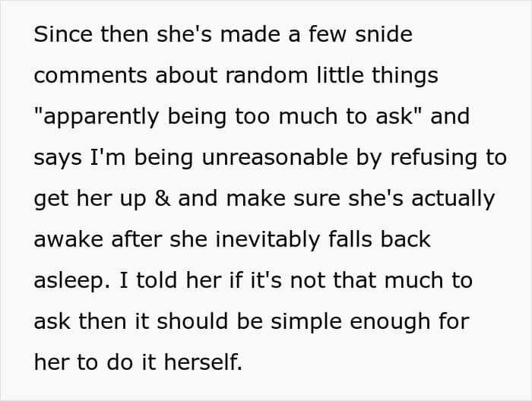The width and height of the screenshot is (532, 401).
Task: Click the word "unreasonable"
Action: point(274,158)
